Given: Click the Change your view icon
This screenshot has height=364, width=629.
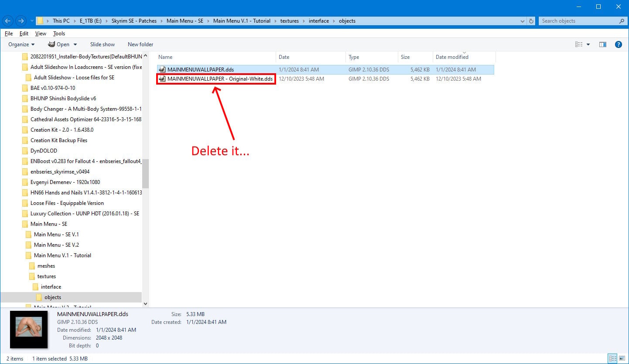Looking at the screenshot, I should point(579,44).
